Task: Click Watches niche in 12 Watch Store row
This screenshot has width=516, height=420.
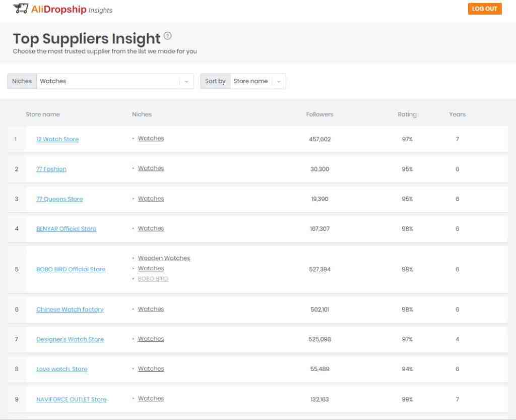Action: point(151,139)
